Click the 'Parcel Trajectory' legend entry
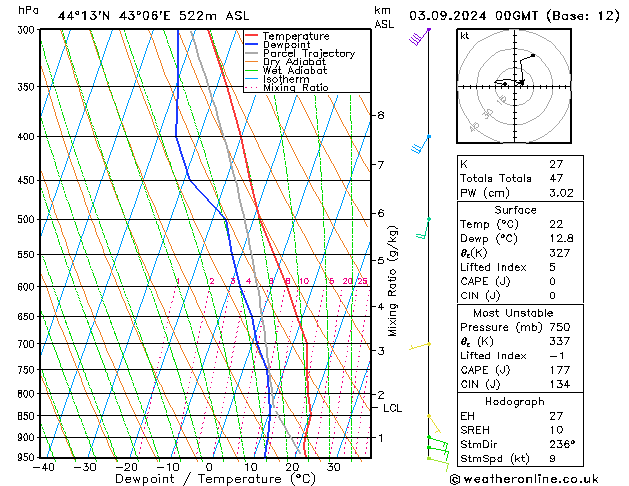 click(309, 53)
